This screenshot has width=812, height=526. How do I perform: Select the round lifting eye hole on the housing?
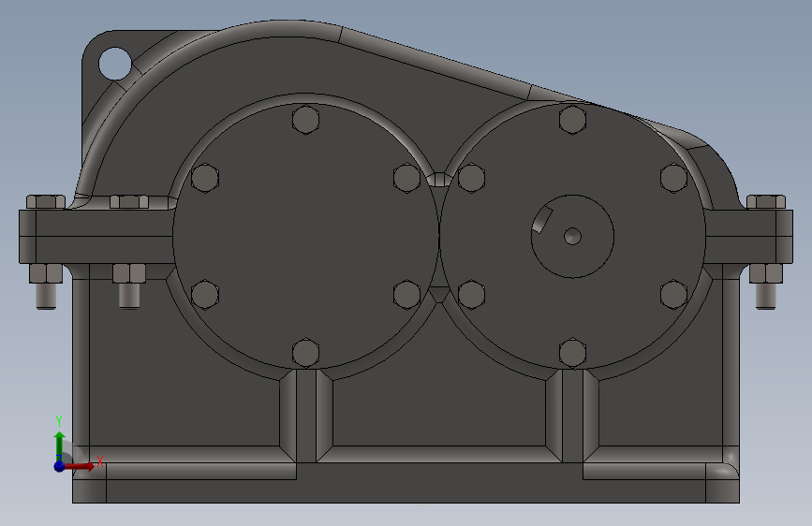tap(115, 63)
